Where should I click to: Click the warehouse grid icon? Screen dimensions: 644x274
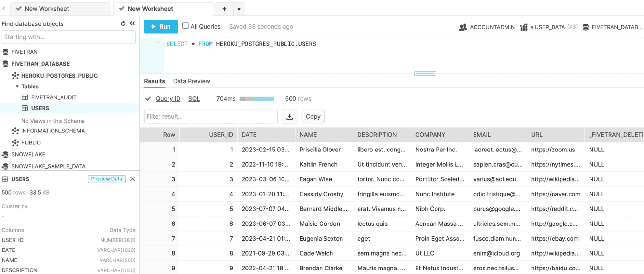[524, 27]
